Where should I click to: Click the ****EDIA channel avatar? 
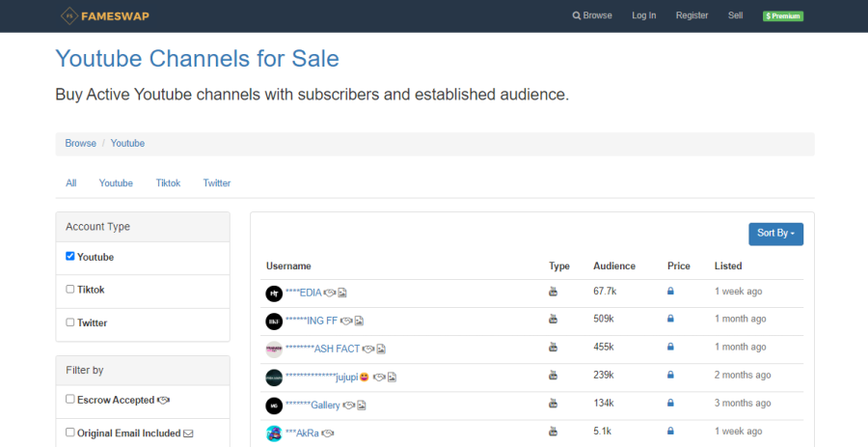click(274, 293)
